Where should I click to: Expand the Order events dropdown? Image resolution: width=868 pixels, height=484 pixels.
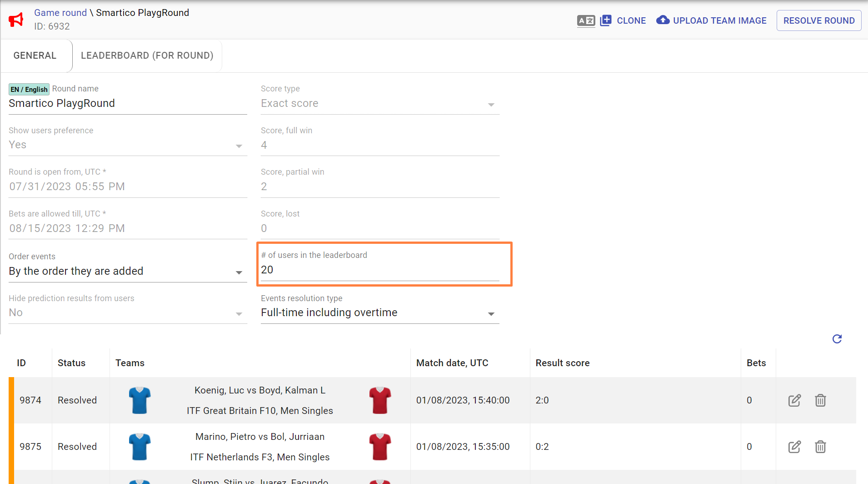click(x=127, y=272)
